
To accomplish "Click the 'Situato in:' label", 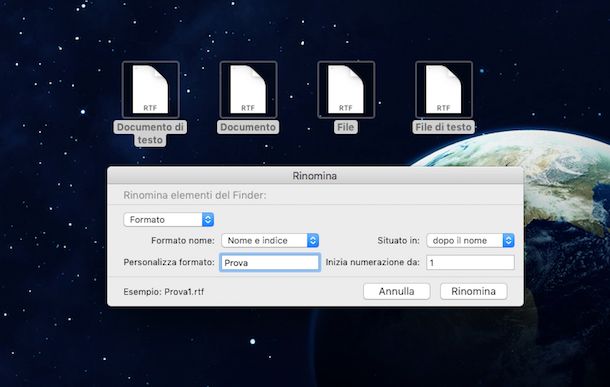I will (x=398, y=241).
